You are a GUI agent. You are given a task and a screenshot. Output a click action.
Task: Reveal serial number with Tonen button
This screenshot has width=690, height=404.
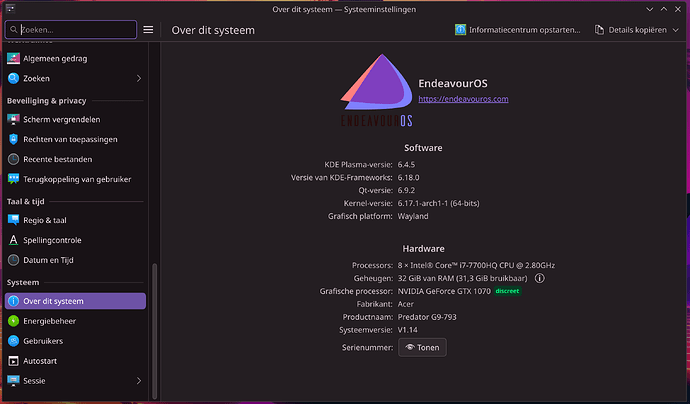pyautogui.click(x=422, y=347)
